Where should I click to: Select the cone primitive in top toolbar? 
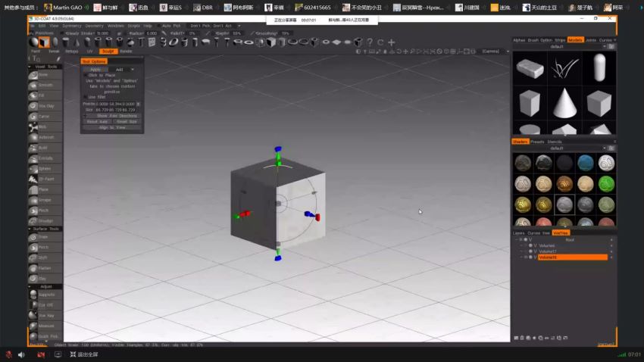click(x=77, y=42)
